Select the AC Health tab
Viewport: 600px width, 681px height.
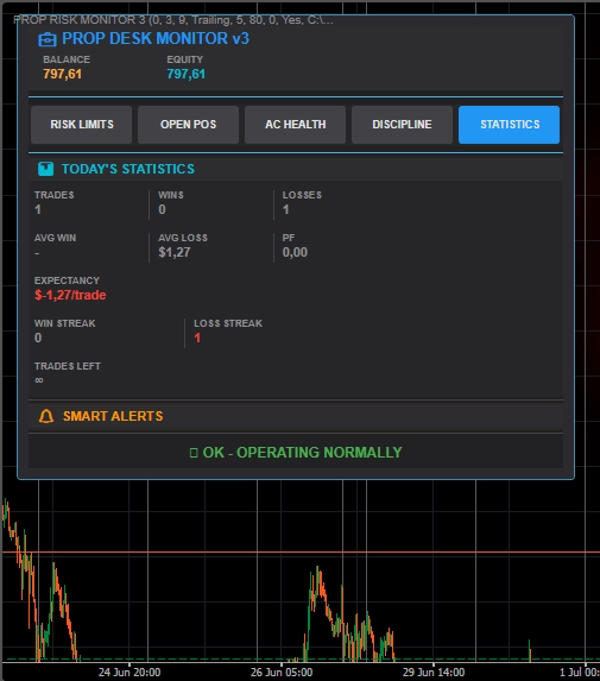[x=295, y=125]
